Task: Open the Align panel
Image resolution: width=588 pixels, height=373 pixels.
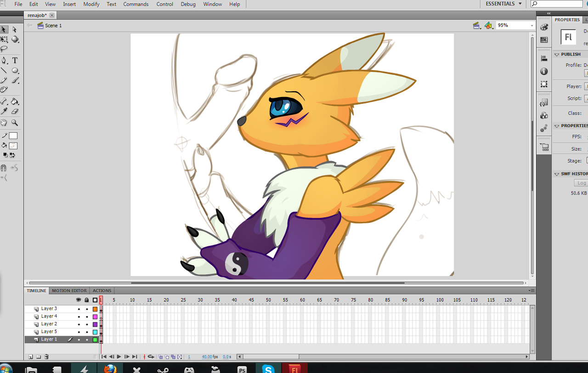Action: 544,58
